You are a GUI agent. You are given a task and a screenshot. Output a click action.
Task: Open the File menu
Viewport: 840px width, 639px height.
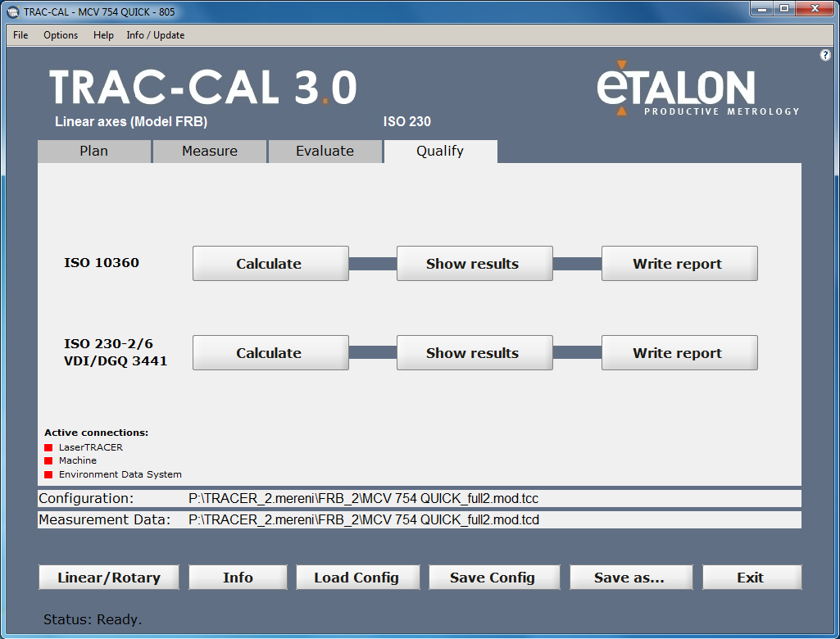click(x=20, y=34)
